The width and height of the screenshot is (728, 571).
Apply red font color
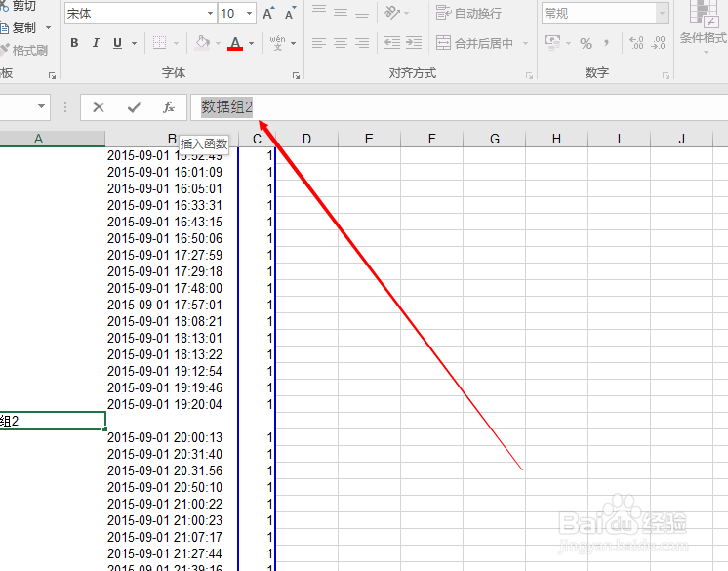(235, 43)
